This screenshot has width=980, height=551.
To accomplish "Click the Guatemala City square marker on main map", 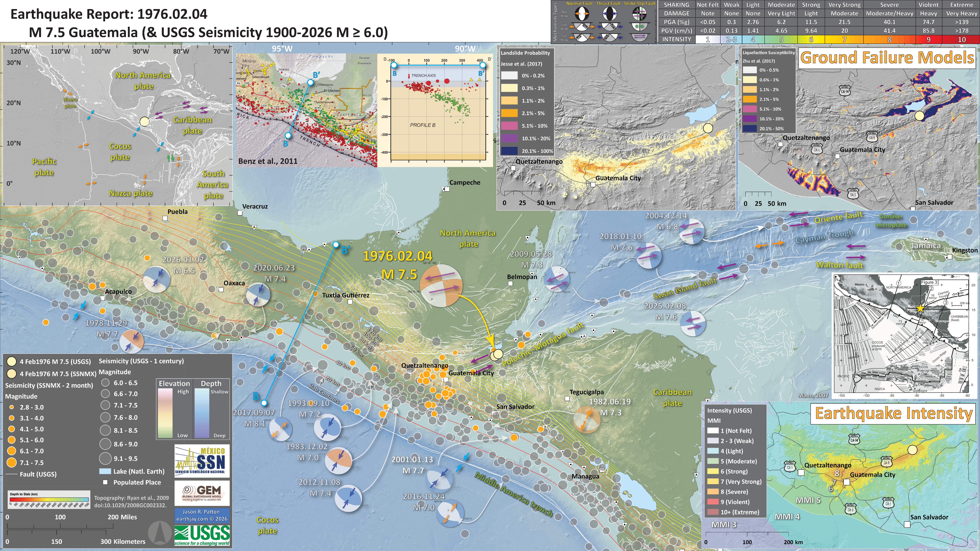I will click(x=446, y=379).
